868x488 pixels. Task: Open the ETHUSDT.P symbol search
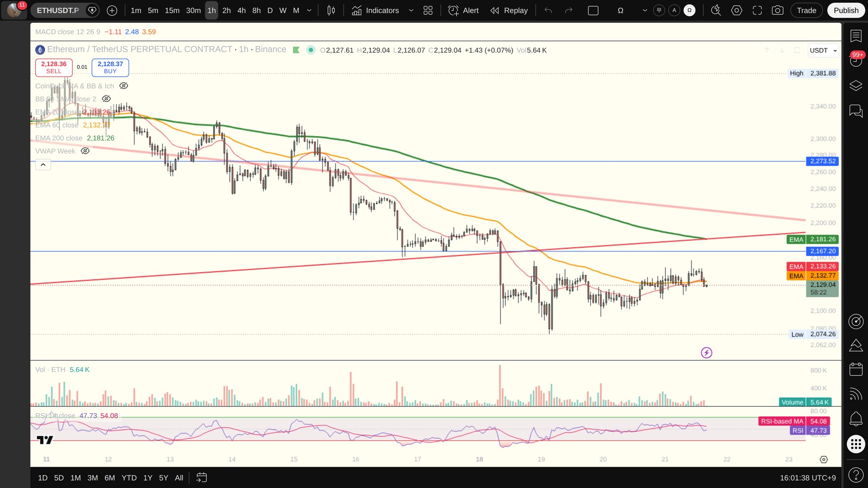(x=58, y=10)
